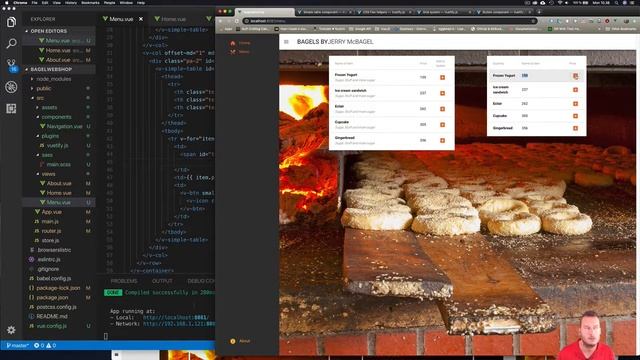
Task: Select the Menu.vue editor tab
Action: click(x=121, y=19)
